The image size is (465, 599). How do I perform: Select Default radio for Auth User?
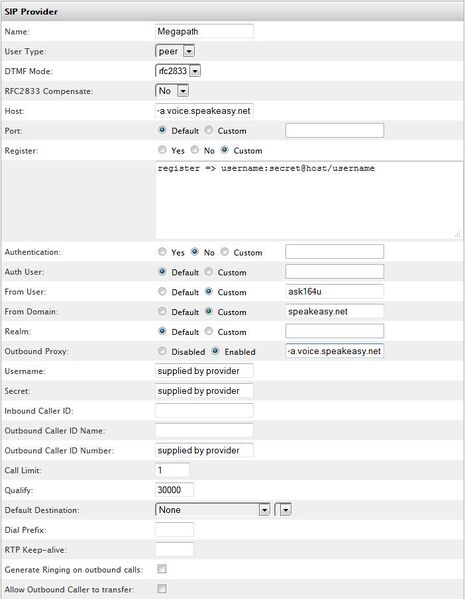pyautogui.click(x=162, y=272)
